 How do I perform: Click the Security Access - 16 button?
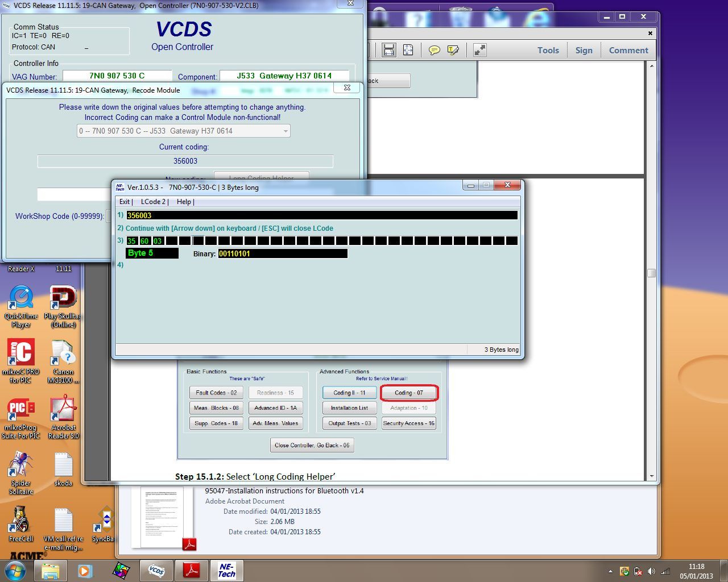409,423
